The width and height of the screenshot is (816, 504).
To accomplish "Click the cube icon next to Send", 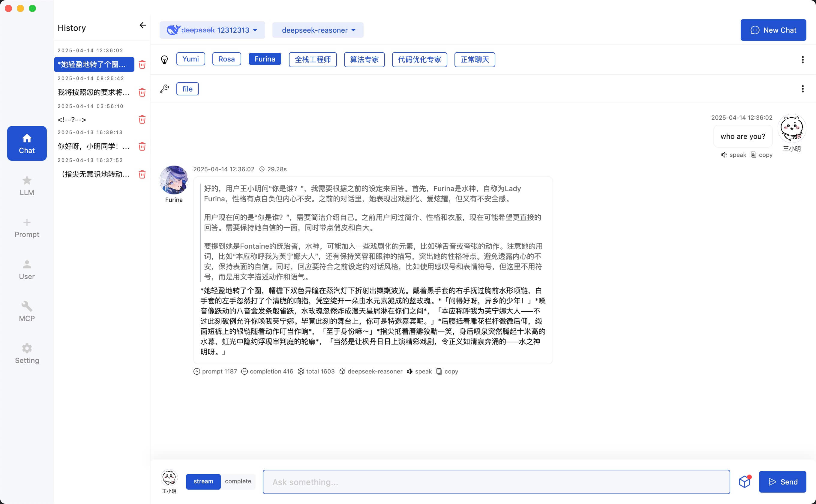I will [x=744, y=482].
